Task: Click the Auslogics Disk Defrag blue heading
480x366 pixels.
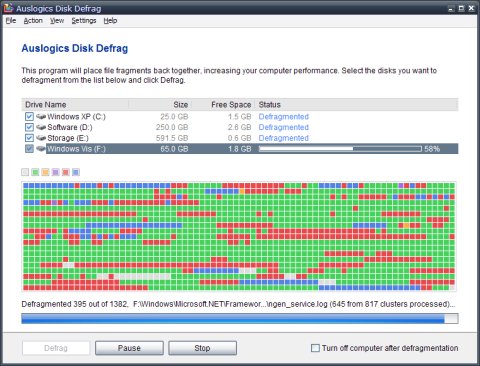Action: (75, 48)
